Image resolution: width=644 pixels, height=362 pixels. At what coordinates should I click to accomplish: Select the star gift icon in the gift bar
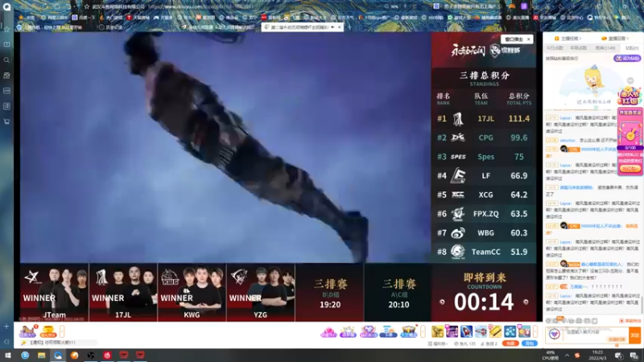point(348,331)
